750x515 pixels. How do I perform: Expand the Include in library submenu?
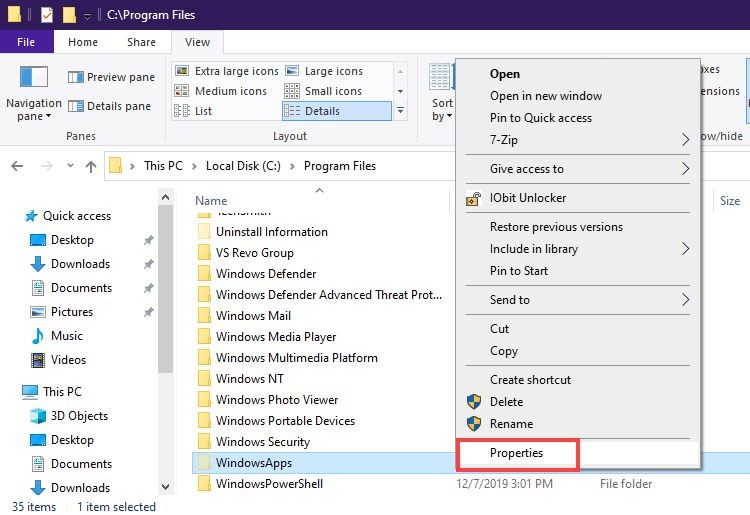(578, 249)
